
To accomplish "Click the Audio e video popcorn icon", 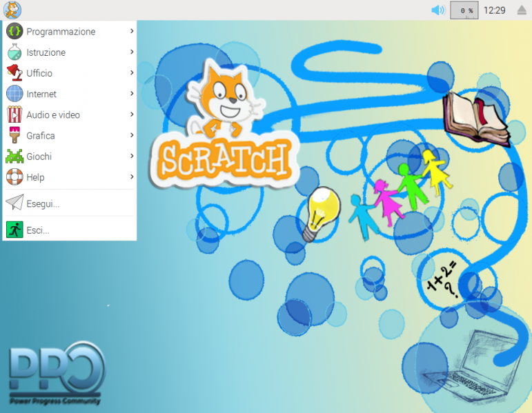I will click(14, 114).
